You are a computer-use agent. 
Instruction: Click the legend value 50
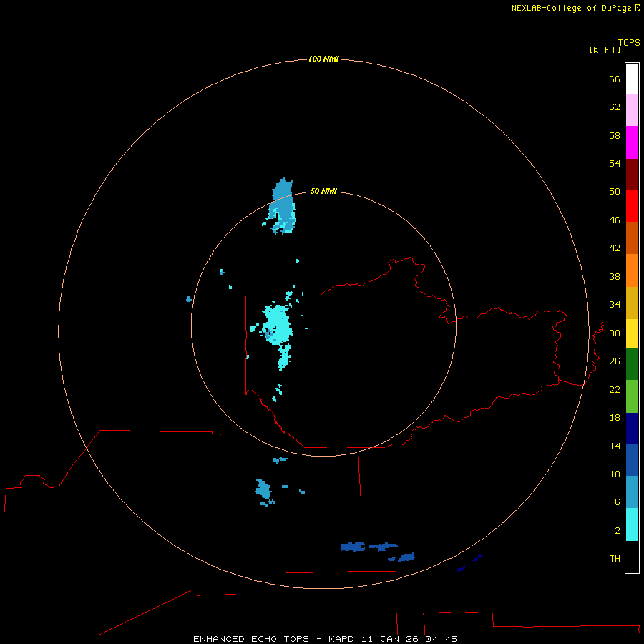coord(615,191)
